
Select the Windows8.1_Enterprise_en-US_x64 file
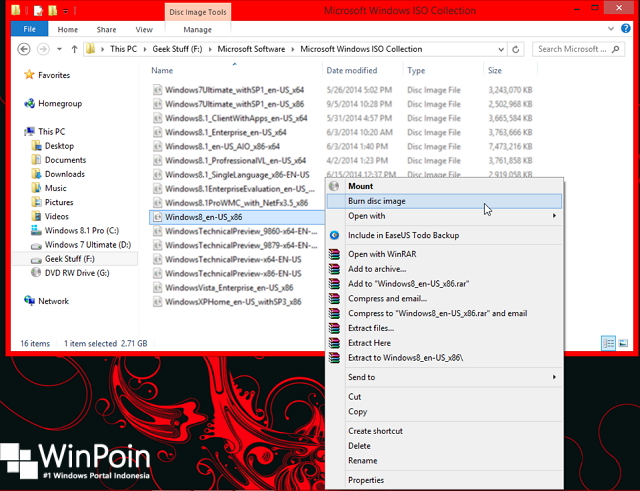[226, 132]
